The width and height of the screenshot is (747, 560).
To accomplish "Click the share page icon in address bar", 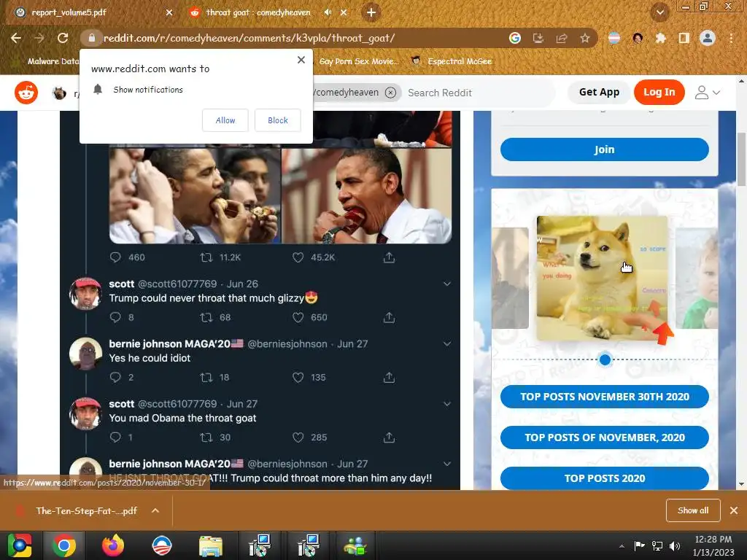I will coord(562,38).
